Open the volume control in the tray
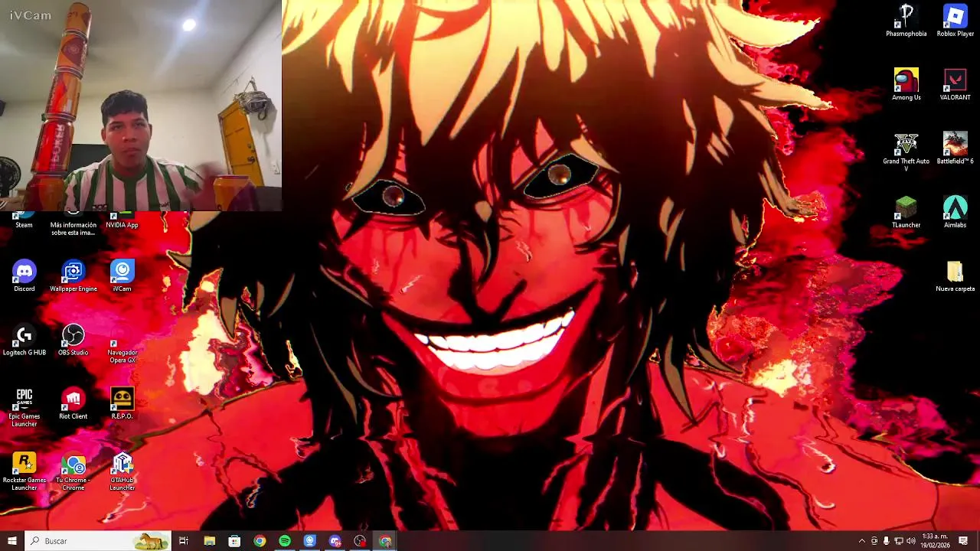This screenshot has height=551, width=980. [911, 541]
